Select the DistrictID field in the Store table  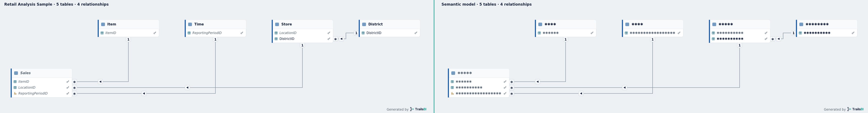pos(303,39)
